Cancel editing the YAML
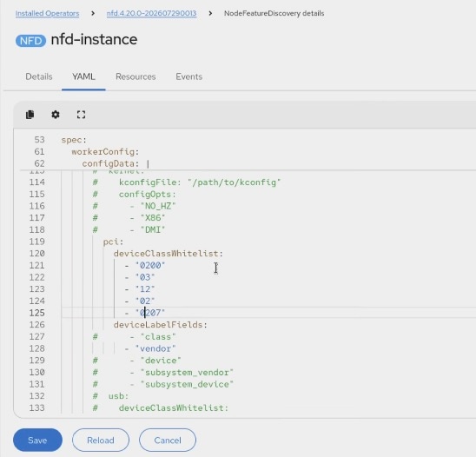Screen dimensions: 476x457 (168, 440)
